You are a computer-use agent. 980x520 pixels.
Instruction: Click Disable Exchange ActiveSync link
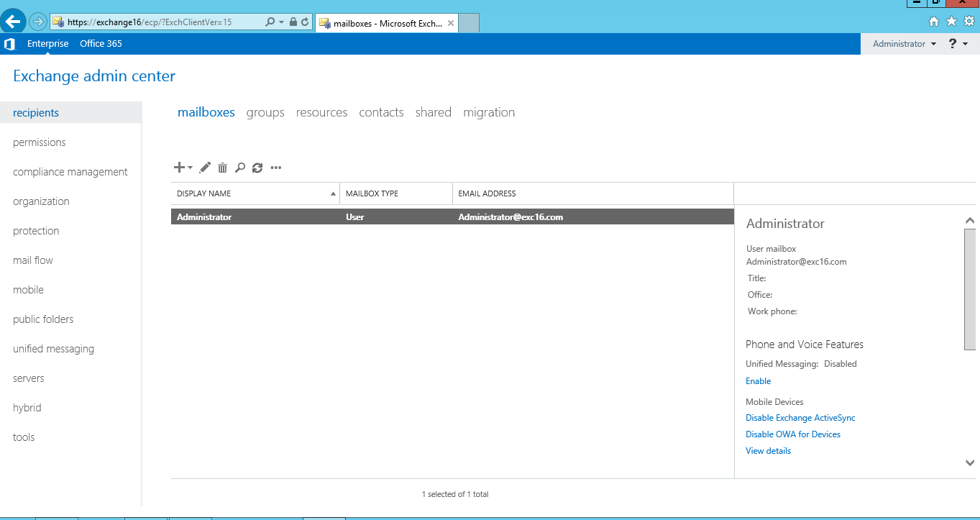(x=800, y=418)
